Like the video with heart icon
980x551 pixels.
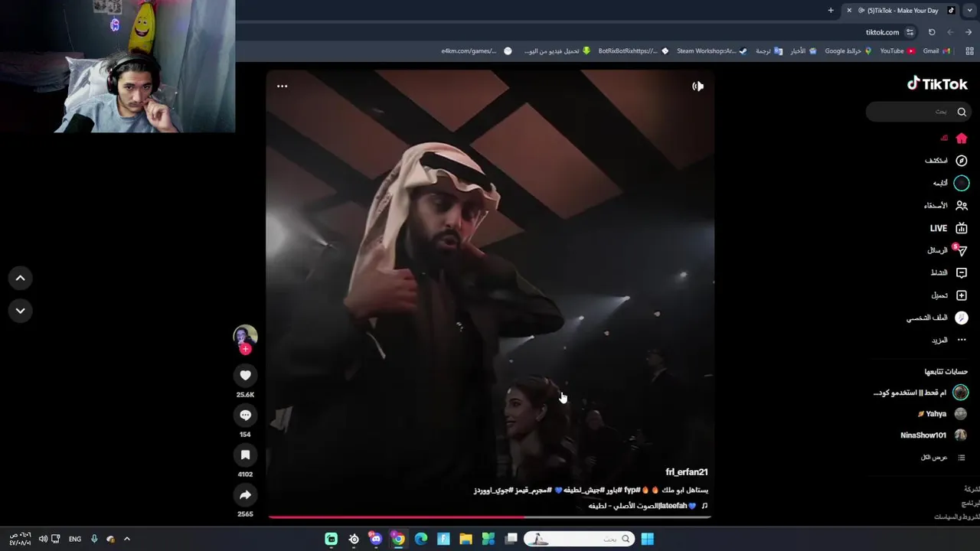tap(245, 375)
